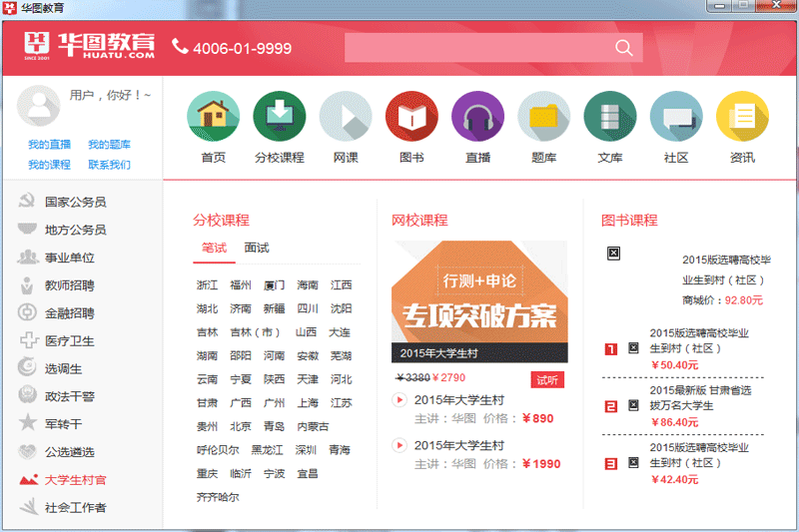
Task: Choose the 齐齐哈尔 branch link
Action: [x=218, y=497]
